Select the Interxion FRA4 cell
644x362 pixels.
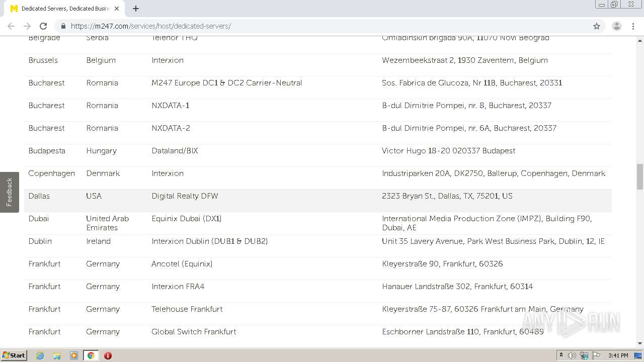click(178, 287)
